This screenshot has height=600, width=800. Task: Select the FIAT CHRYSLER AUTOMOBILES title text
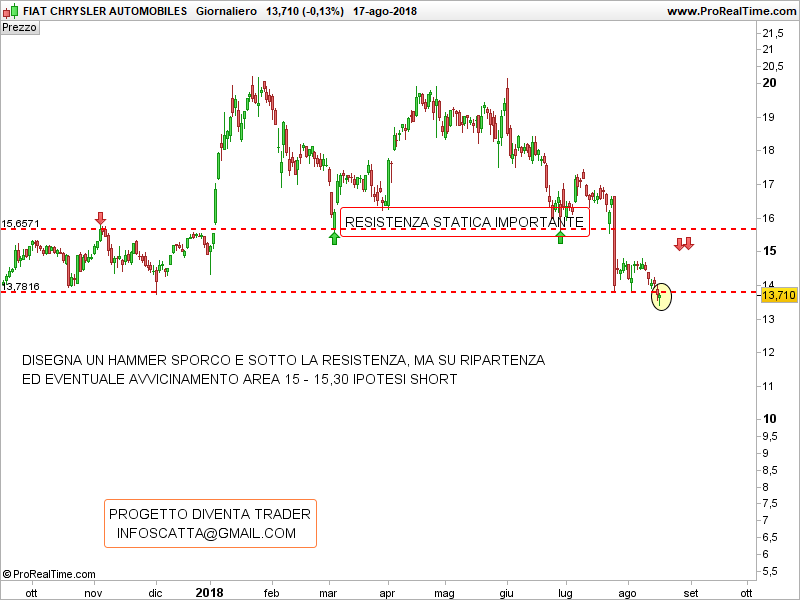coord(105,11)
